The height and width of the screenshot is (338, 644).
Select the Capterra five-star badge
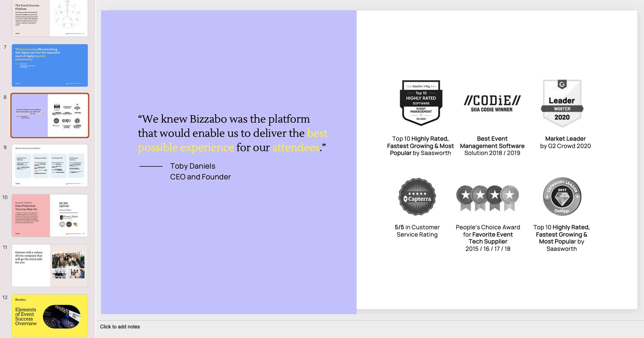417,197
